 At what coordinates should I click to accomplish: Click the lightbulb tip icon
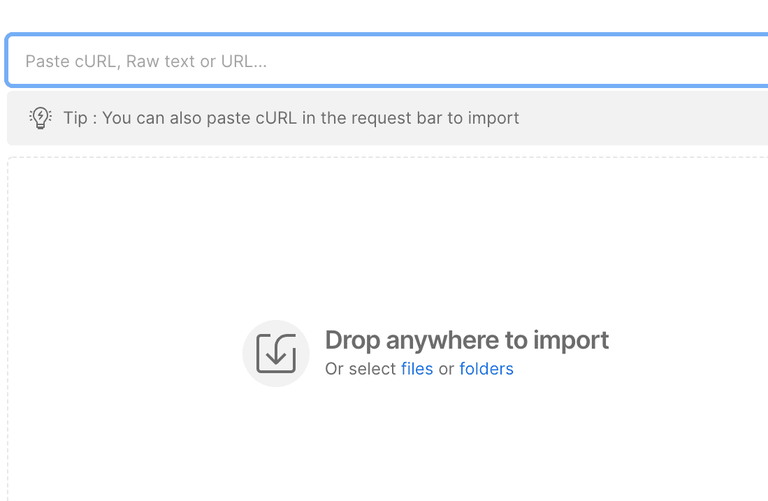pos(40,118)
